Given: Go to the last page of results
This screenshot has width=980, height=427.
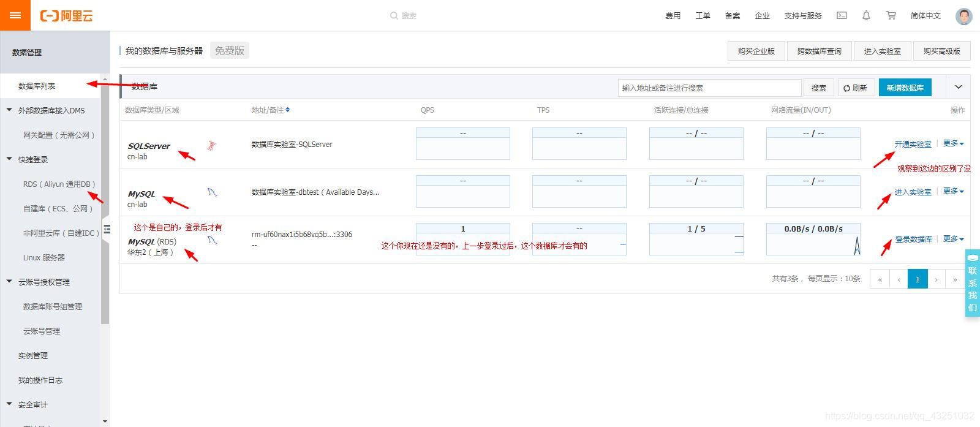Looking at the screenshot, I should coord(955,279).
